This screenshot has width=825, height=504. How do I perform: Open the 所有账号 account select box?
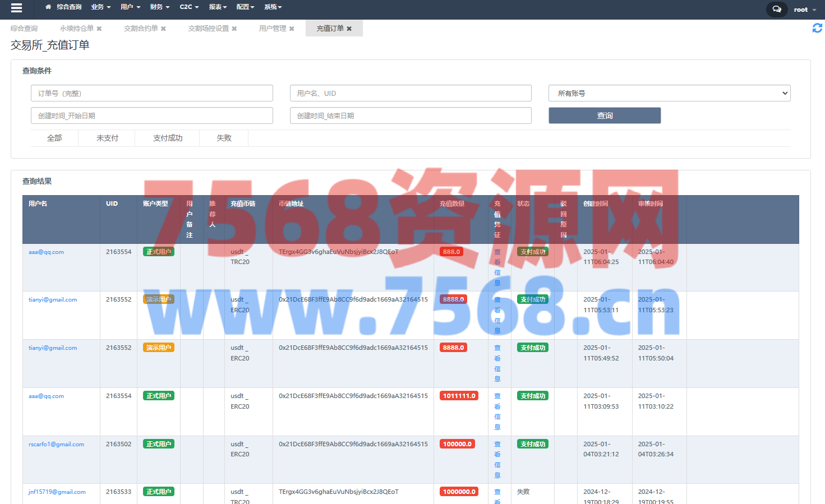(669, 94)
